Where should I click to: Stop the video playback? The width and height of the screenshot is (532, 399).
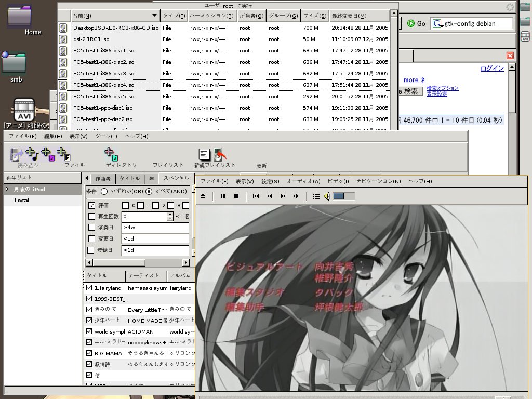point(236,196)
